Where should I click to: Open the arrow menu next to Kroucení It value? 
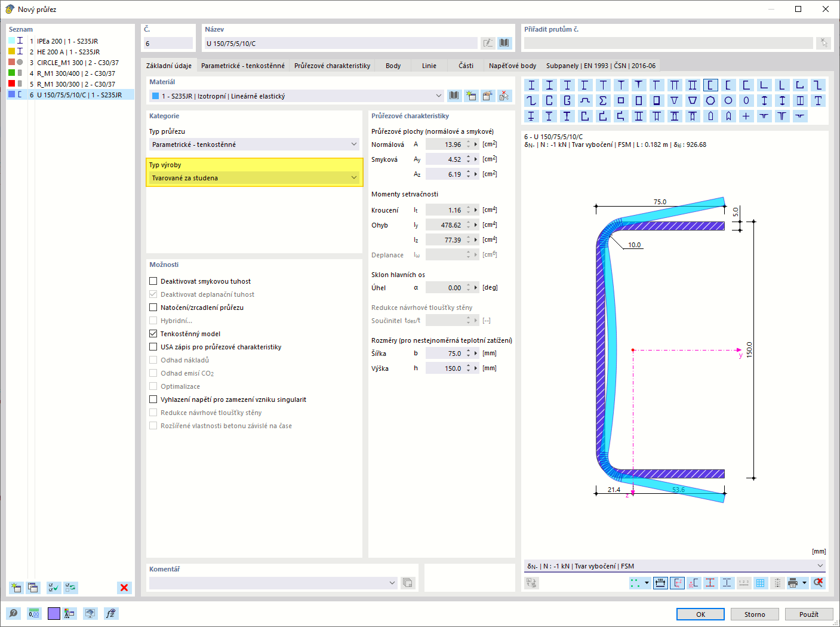pyautogui.click(x=476, y=210)
